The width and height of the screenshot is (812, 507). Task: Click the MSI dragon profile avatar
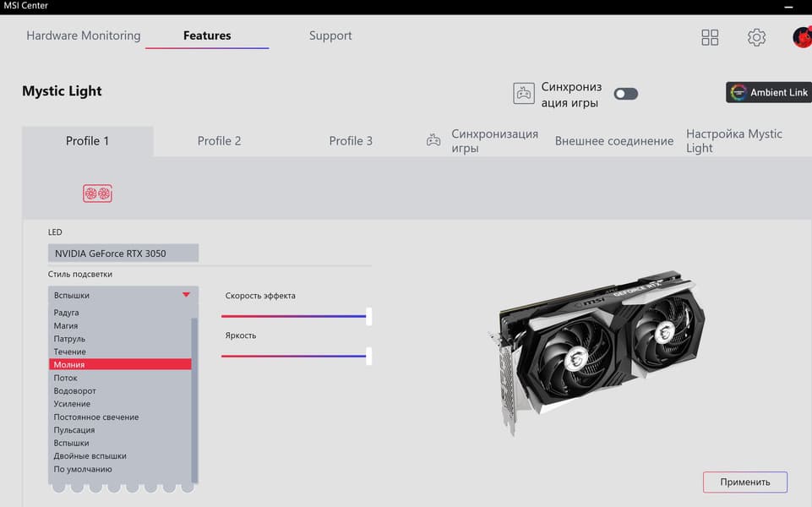click(x=802, y=37)
